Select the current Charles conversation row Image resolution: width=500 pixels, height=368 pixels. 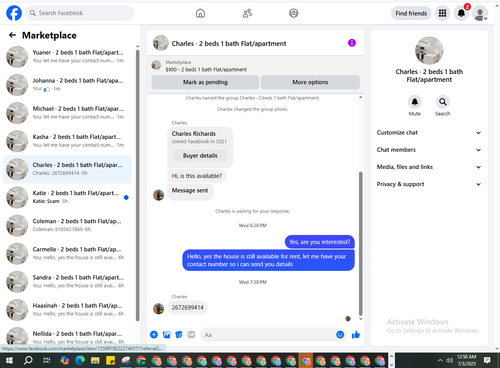(x=67, y=169)
